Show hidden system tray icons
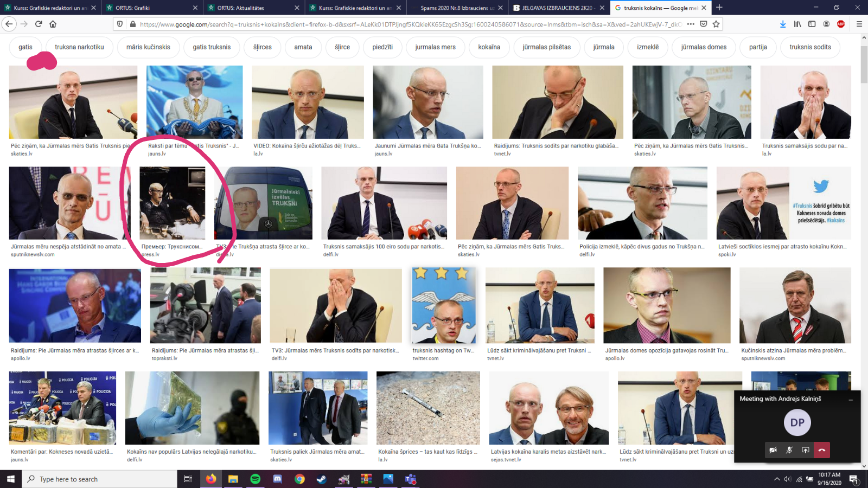Image resolution: width=868 pixels, height=488 pixels. (x=777, y=479)
